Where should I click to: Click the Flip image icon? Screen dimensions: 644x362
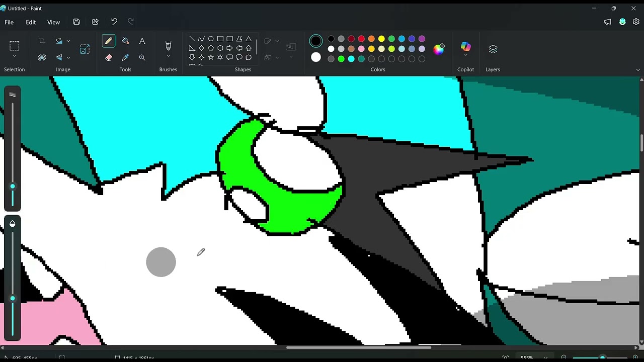pyautogui.click(x=59, y=57)
